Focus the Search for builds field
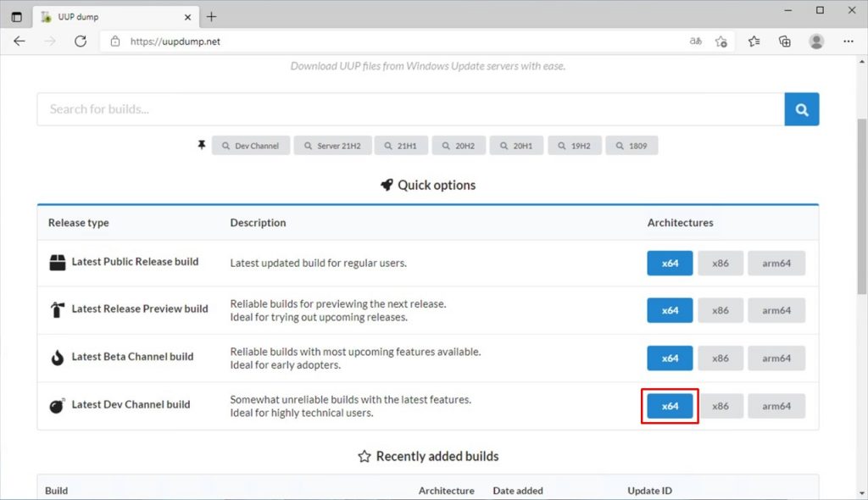Screen dimensions: 868x500 (x=411, y=109)
